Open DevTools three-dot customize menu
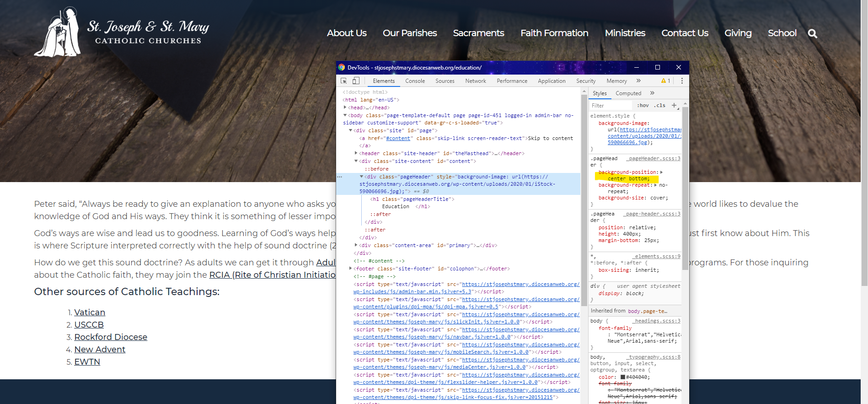 tap(682, 81)
